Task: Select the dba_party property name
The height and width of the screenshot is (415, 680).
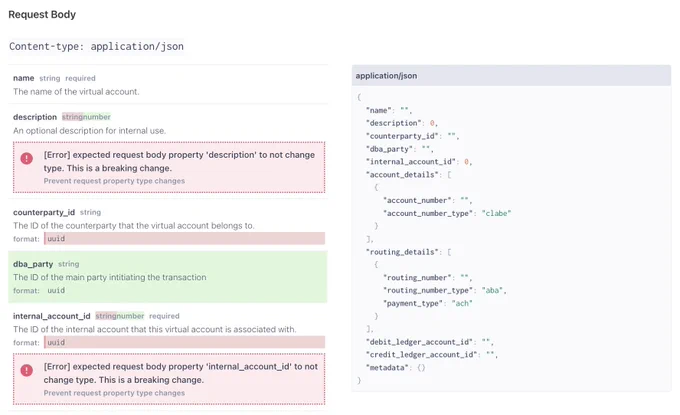Action: coord(33,264)
